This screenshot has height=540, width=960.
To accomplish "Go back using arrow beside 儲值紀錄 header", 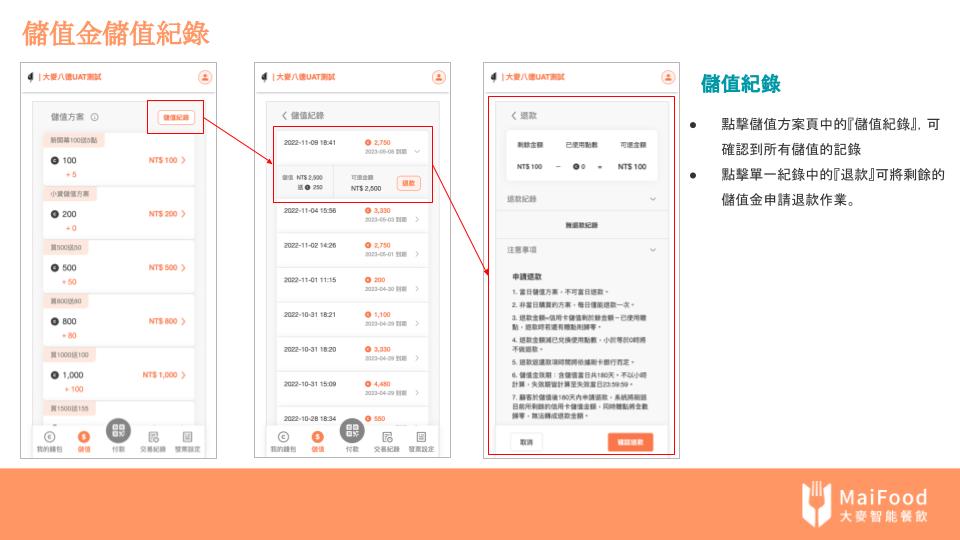I will (284, 116).
